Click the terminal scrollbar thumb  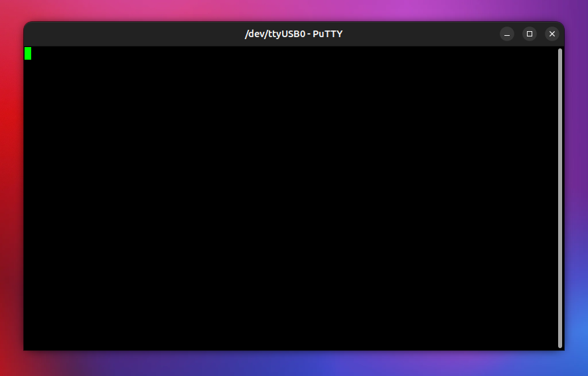560,198
